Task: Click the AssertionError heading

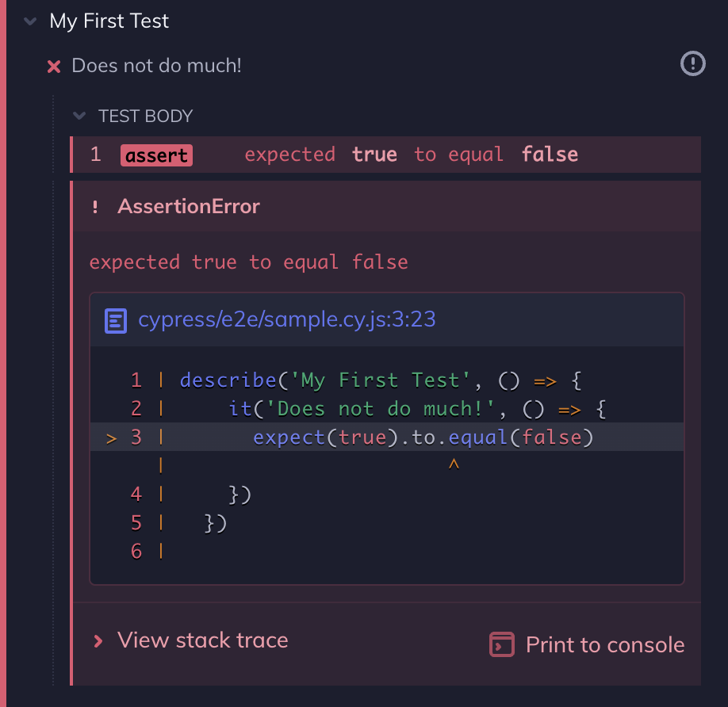Action: (188, 206)
